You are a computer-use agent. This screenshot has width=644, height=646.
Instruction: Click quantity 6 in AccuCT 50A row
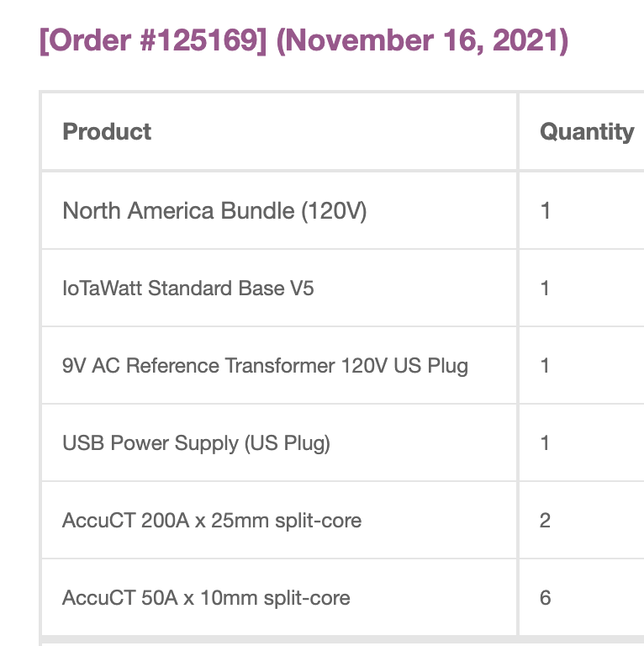point(546,598)
